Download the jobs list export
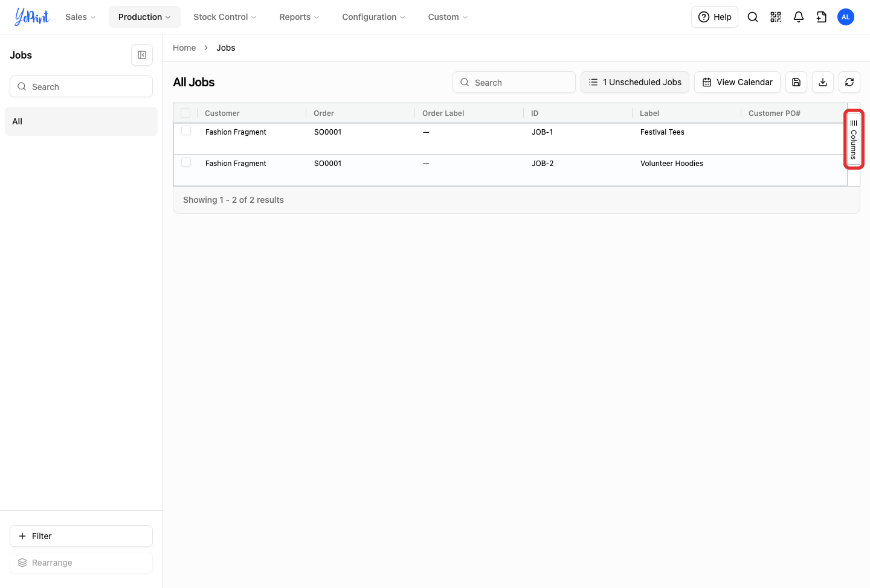The width and height of the screenshot is (870, 588). point(823,82)
